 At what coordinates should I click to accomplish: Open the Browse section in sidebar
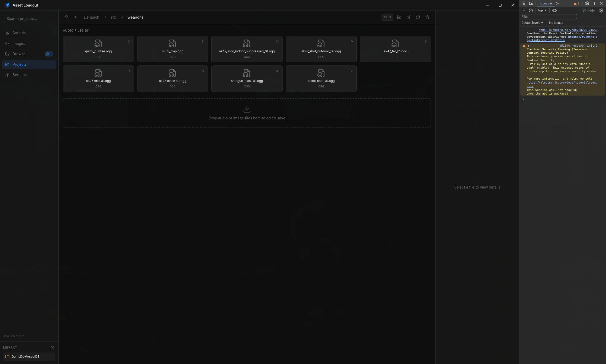click(19, 54)
